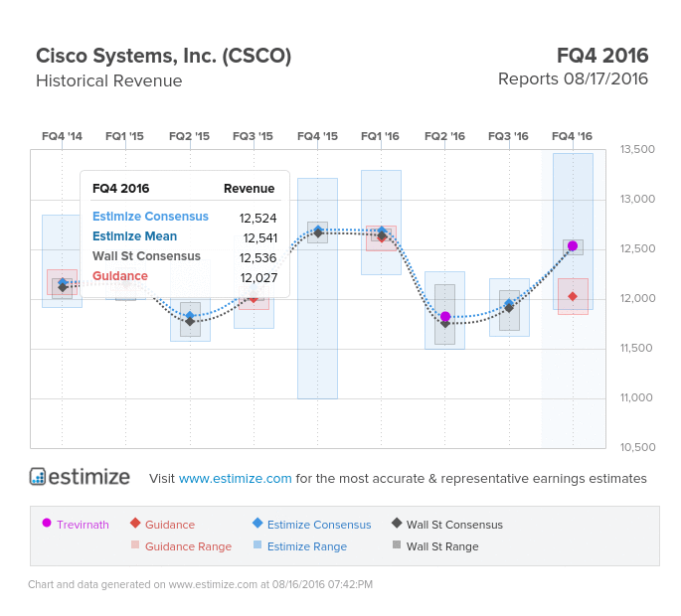Select the Trevirnath legend label

83,525
